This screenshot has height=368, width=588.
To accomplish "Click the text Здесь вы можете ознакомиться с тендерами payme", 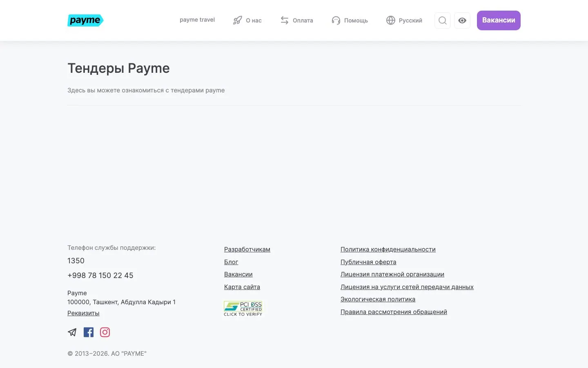I will [146, 90].
